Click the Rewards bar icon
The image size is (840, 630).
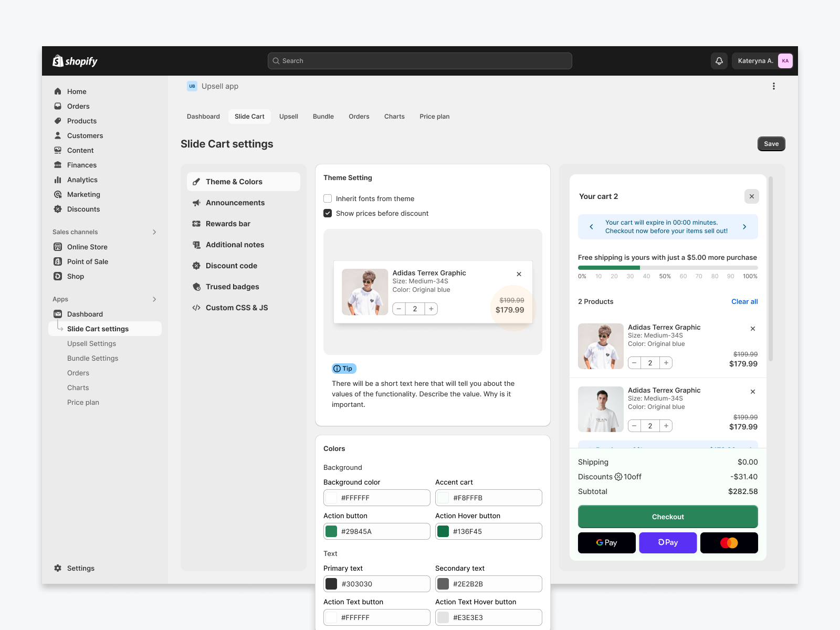coord(196,224)
